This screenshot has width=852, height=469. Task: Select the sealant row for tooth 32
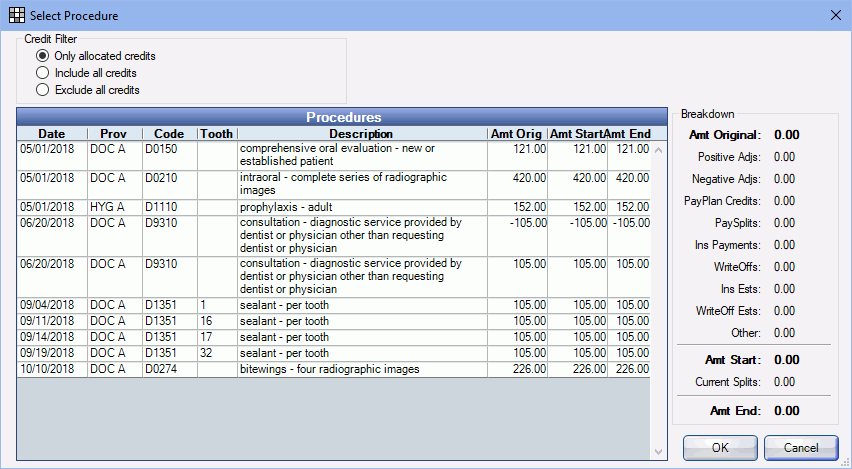tap(334, 353)
